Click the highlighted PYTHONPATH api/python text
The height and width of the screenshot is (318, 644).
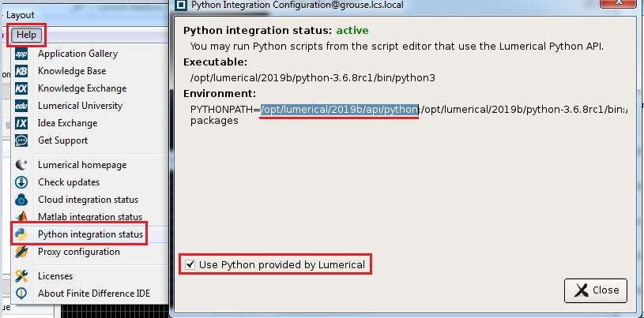339,109
